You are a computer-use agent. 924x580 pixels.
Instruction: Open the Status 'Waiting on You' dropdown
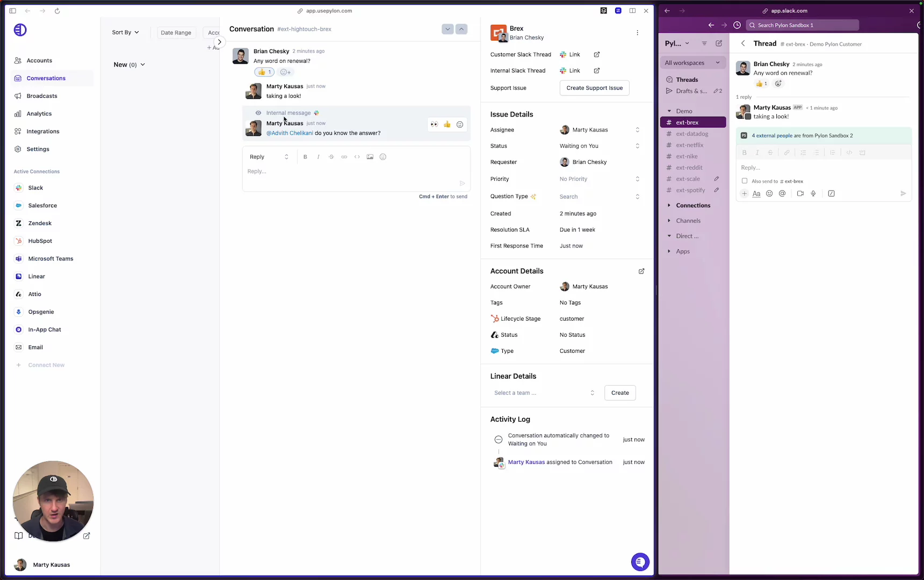pos(599,146)
